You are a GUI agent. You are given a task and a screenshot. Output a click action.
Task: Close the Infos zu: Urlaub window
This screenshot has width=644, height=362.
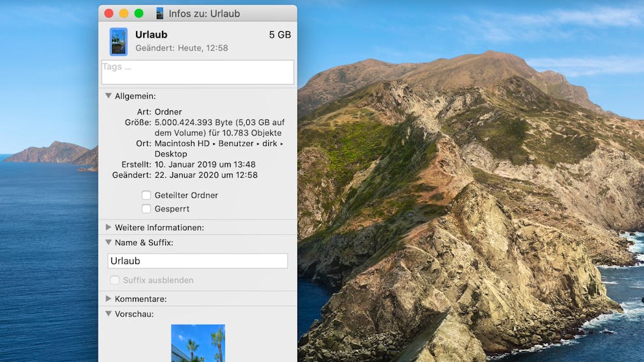109,13
